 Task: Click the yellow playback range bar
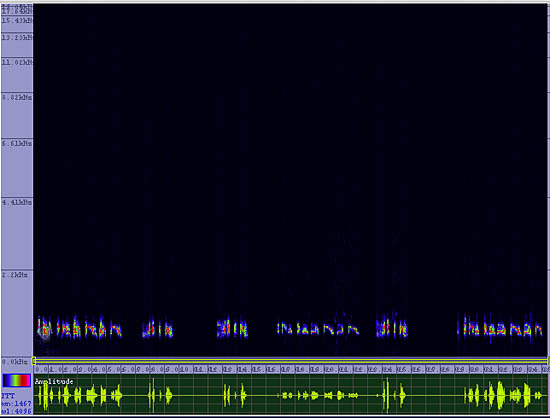(x=290, y=361)
